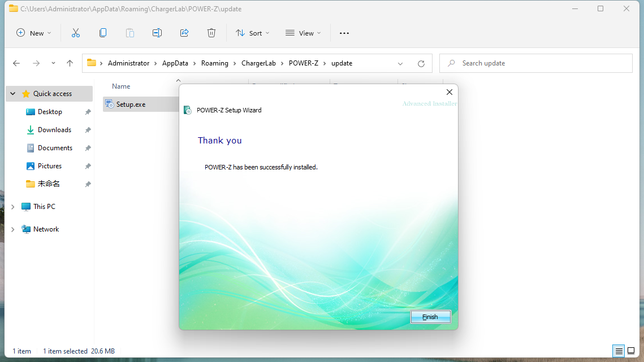Switch to details view in status bar
The image size is (644, 362).
click(x=619, y=351)
